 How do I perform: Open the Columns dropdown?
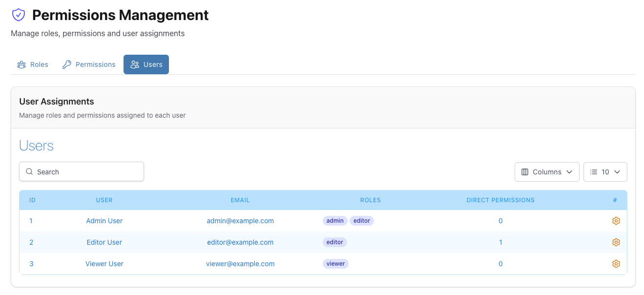click(x=547, y=171)
